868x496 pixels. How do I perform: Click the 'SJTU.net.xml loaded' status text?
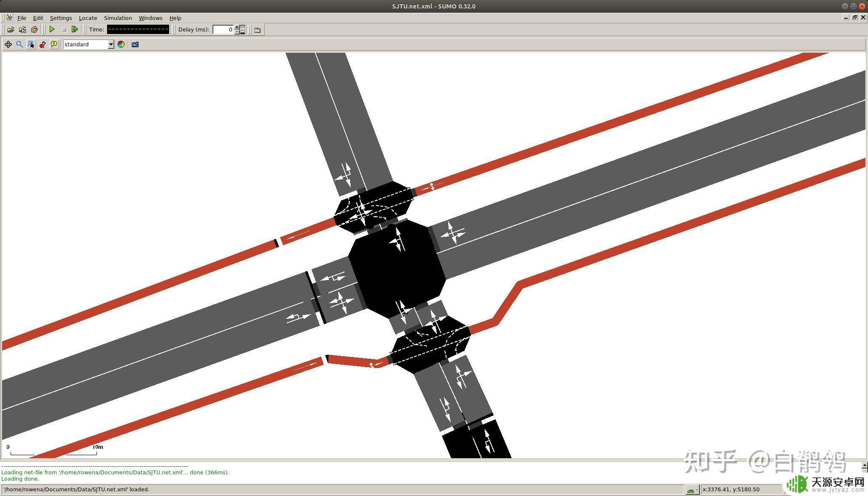coord(76,490)
